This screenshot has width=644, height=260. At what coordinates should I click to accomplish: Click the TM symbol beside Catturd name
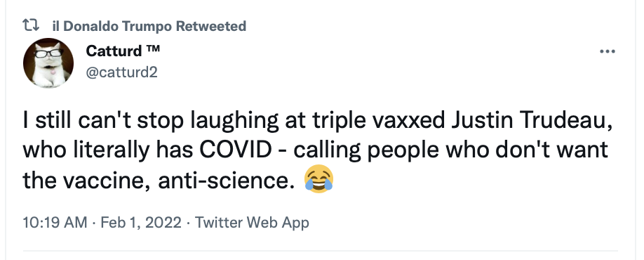tap(152, 50)
